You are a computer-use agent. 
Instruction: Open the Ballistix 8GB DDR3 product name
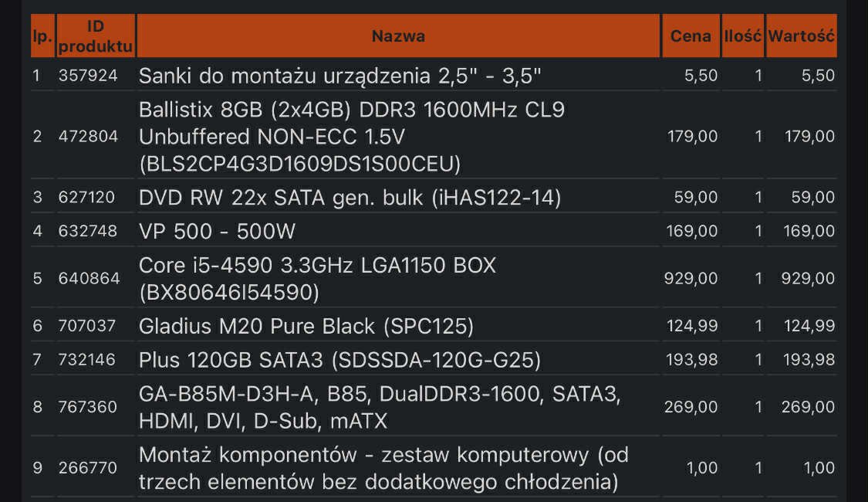pos(351,137)
